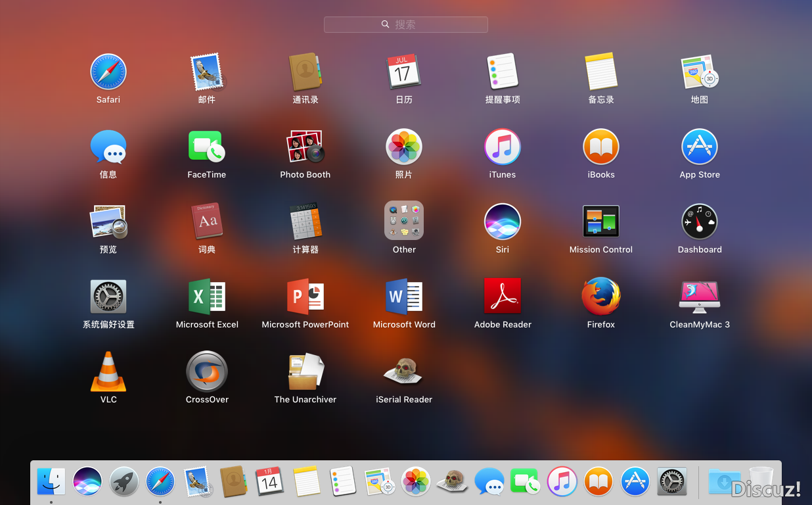The image size is (812, 505).
Task: Open the Other apps folder
Action: tap(404, 220)
